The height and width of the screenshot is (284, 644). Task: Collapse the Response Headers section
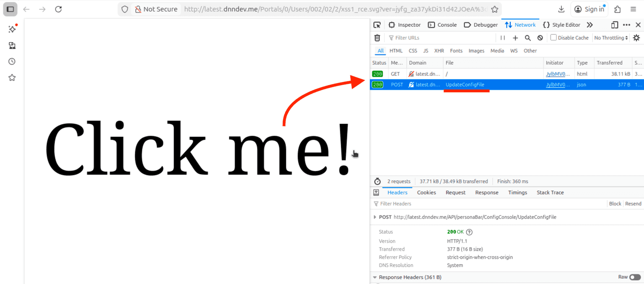375,277
